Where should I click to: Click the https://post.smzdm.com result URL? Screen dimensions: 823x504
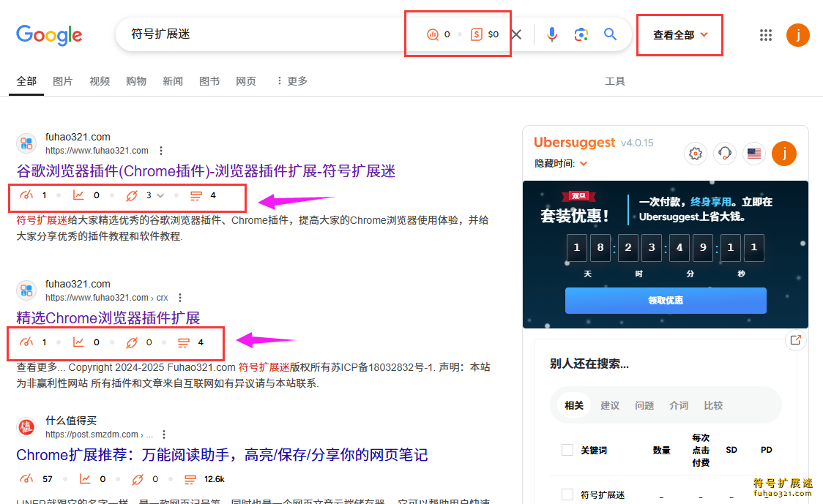point(99,435)
